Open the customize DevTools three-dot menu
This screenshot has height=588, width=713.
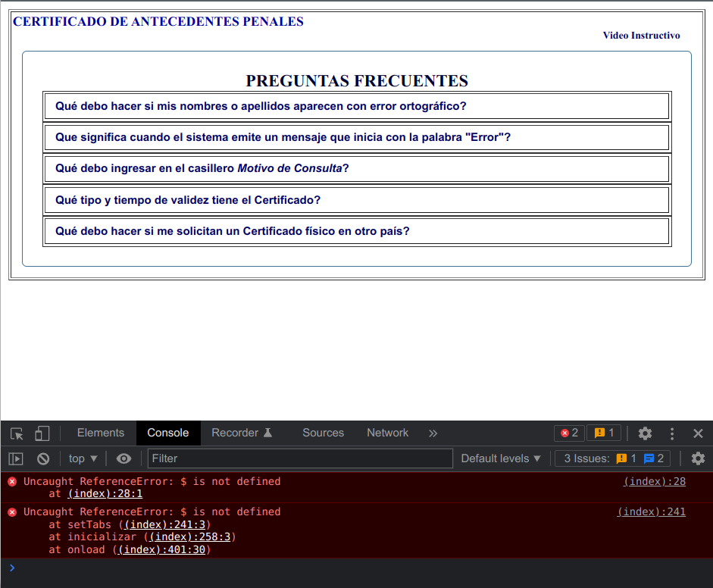[672, 433]
